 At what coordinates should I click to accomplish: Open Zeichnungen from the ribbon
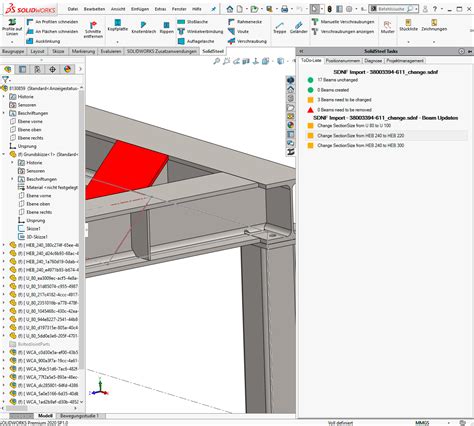pyautogui.click(x=434, y=25)
